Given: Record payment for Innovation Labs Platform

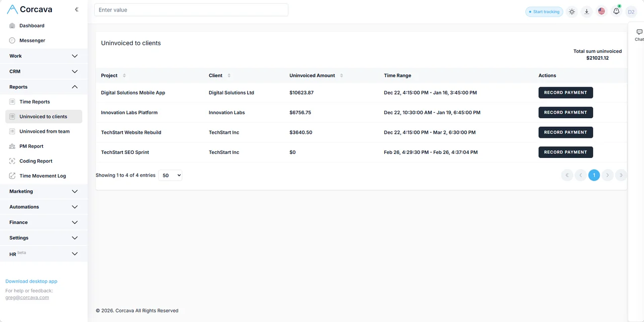Looking at the screenshot, I should 566,113.
